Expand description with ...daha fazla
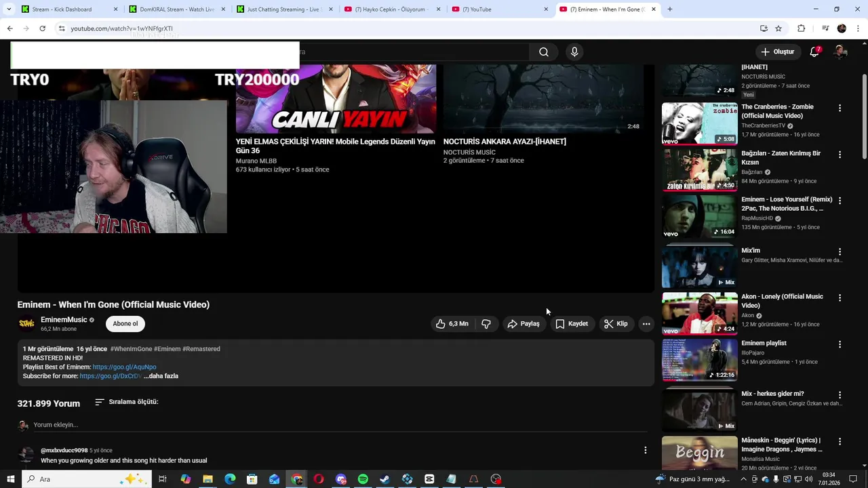Screen dimensions: 868x488 point(161,376)
